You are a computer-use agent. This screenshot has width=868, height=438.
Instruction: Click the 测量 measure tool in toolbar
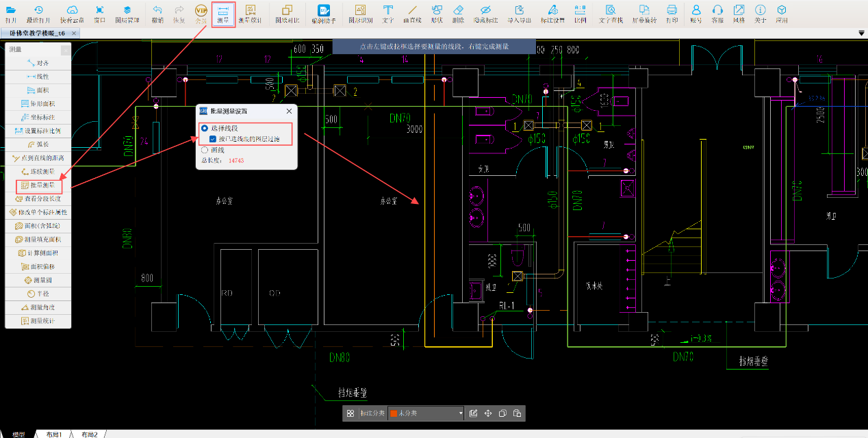(223, 13)
